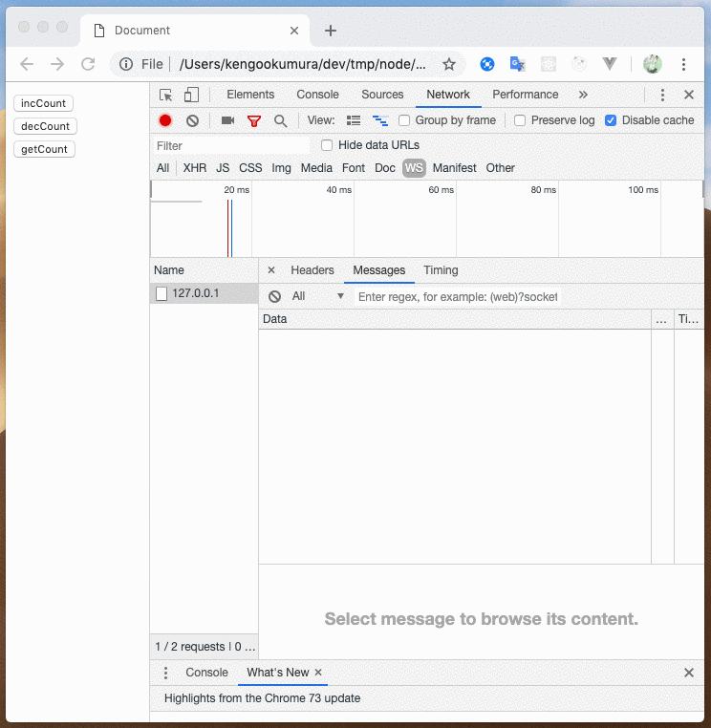The image size is (711, 728).
Task: Click the incCount button
Action: (x=43, y=103)
